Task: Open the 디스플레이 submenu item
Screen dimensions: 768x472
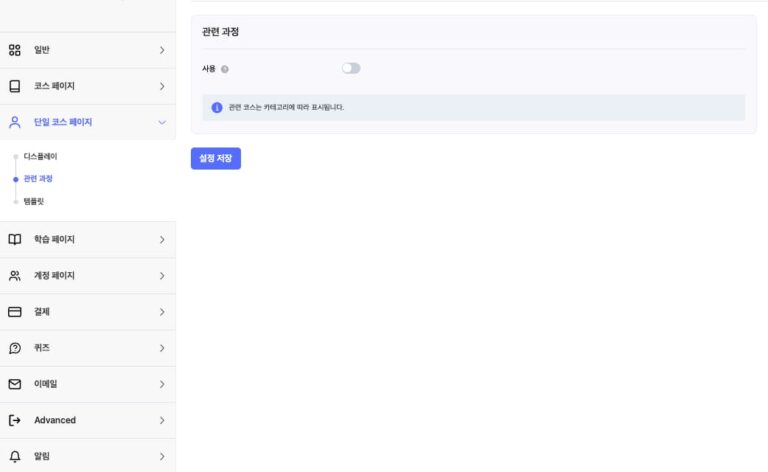Action: point(40,157)
